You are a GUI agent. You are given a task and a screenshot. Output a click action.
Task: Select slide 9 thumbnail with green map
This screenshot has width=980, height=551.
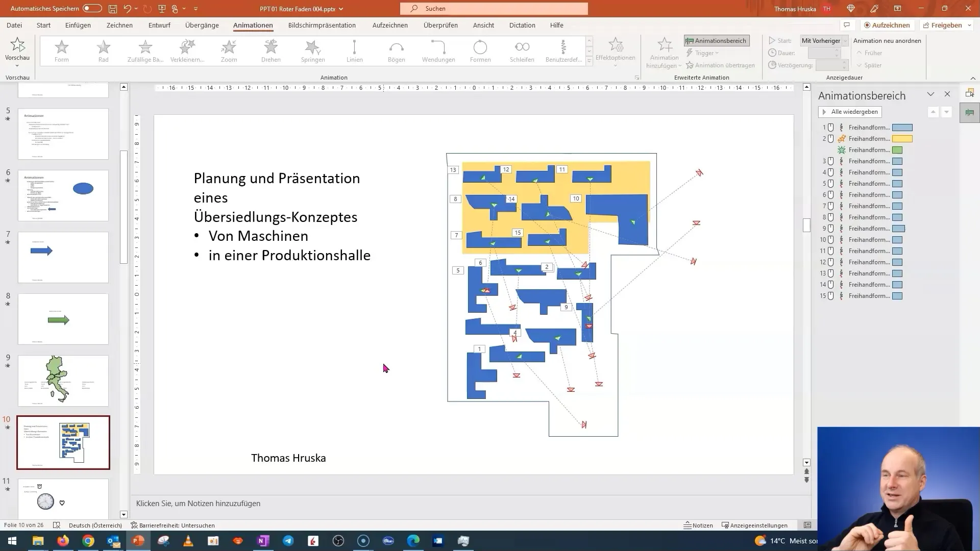[x=63, y=381]
